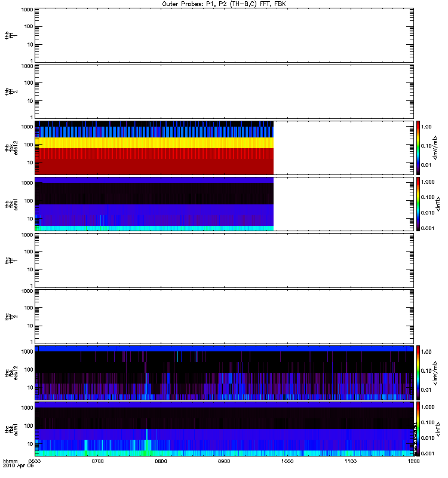The height and width of the screenshot is (478, 448).
Task: Click the empty thc fft 1 plot panel
Action: [x=224, y=261]
